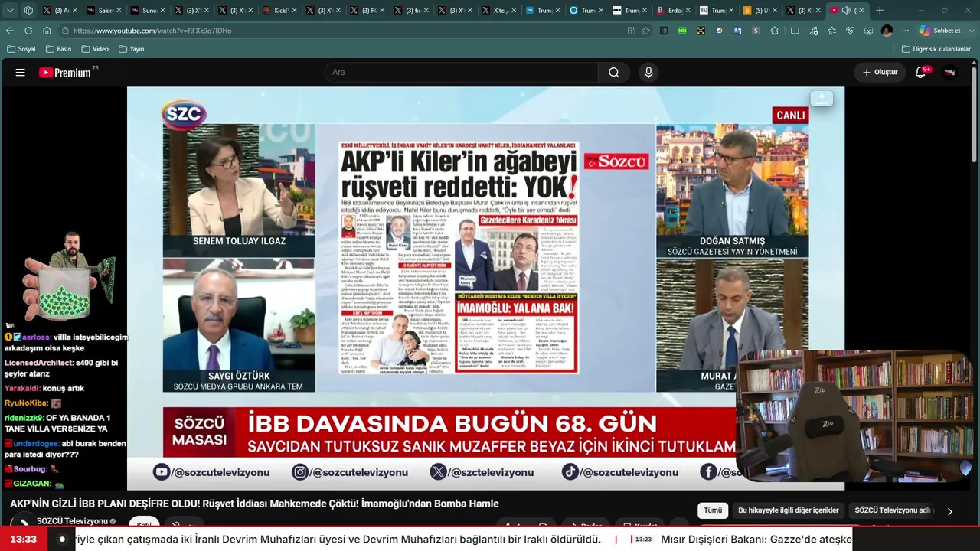Toggle split screen view icon
980x551 pixels.
coord(795,31)
